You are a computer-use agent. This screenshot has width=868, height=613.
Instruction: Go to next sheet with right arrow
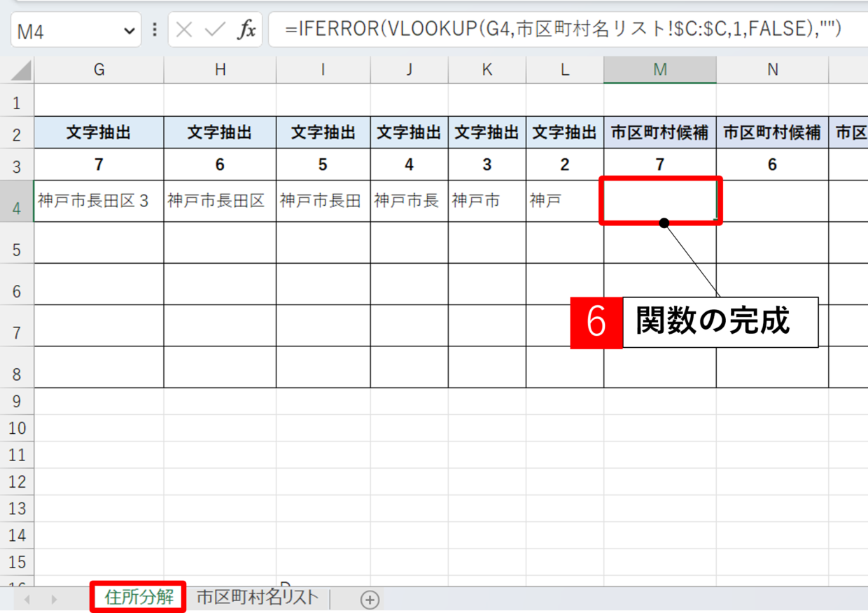point(54,600)
